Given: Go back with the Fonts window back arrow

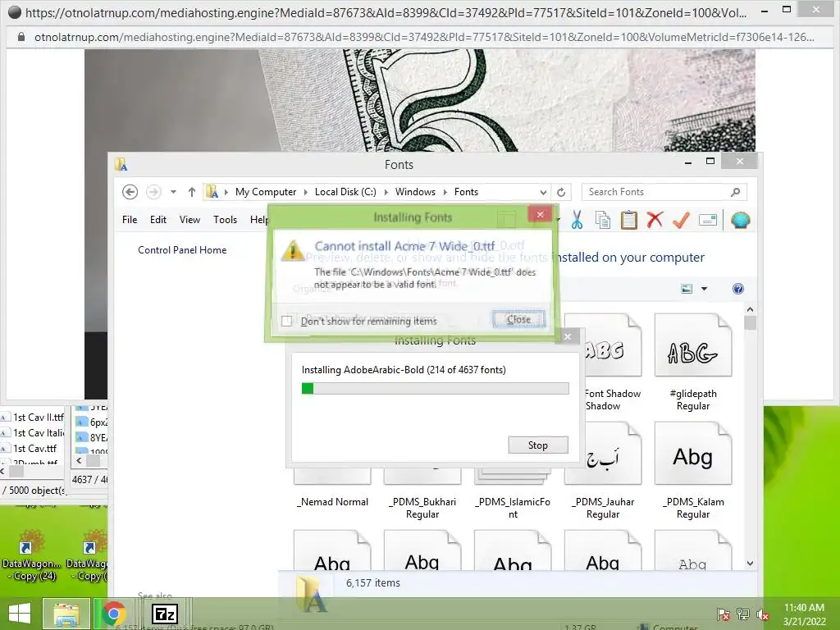Looking at the screenshot, I should pyautogui.click(x=130, y=192).
